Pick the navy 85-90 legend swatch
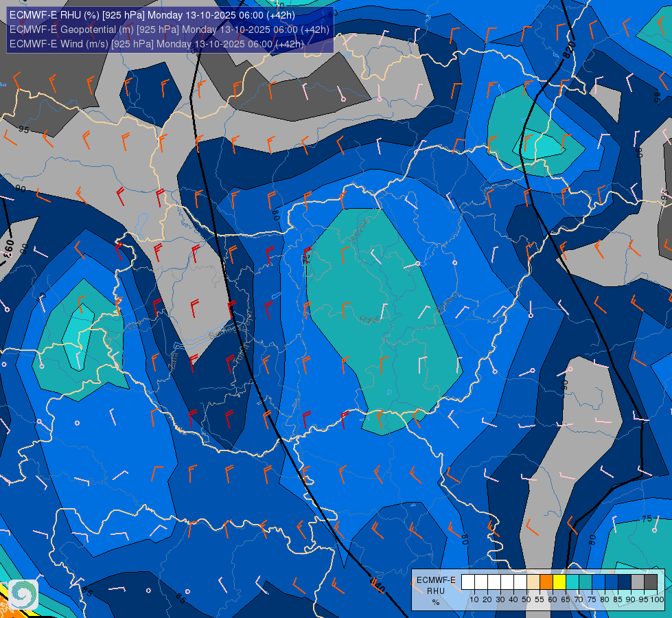 click(625, 582)
